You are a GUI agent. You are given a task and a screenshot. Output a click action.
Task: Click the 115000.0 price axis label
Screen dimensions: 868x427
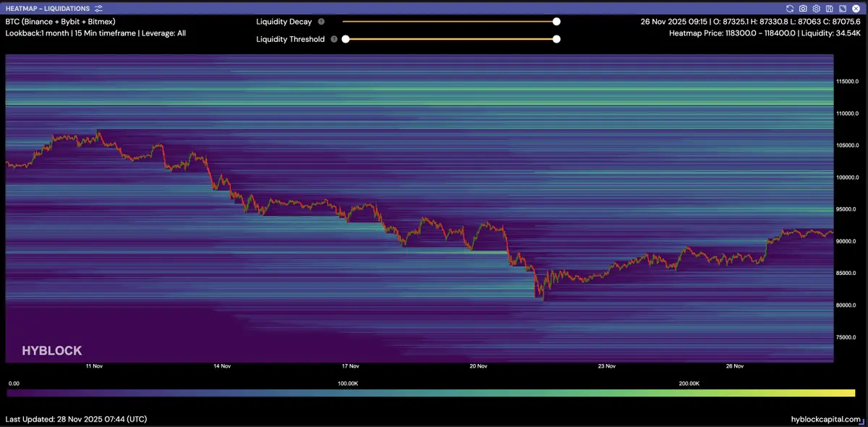click(848, 81)
